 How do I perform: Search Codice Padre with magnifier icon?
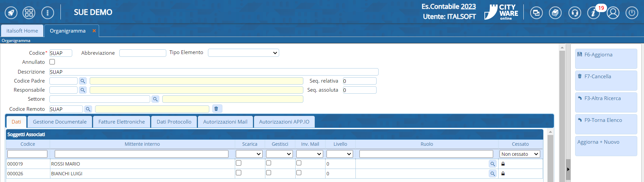pos(83,81)
